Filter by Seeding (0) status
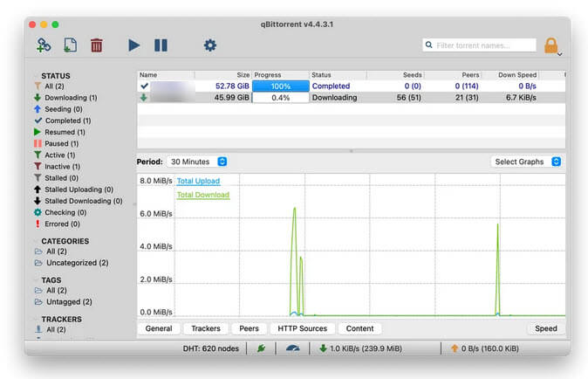This screenshot has width=588, height=379. pyautogui.click(x=58, y=109)
